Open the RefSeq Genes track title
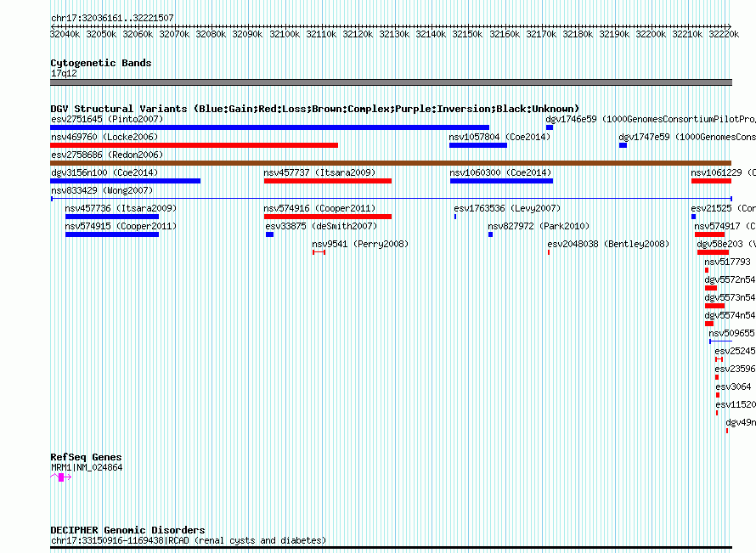Screen dimensions: 756x553 (86, 457)
